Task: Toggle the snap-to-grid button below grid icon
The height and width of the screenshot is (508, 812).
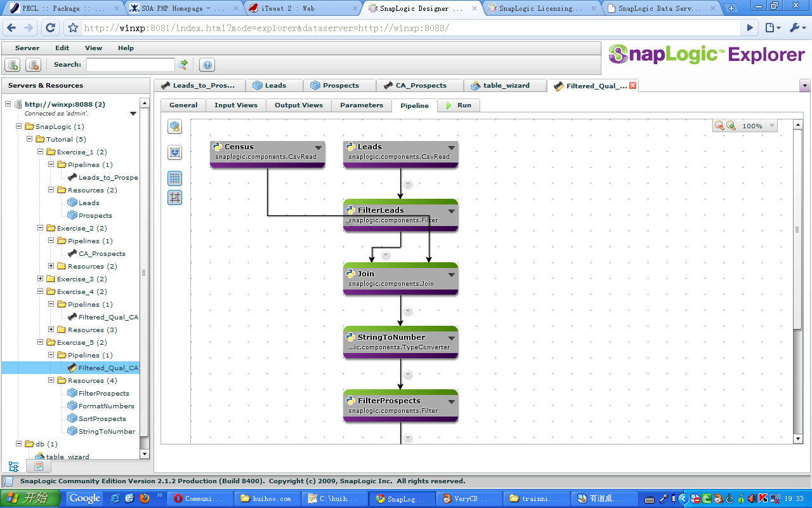Action: [x=174, y=197]
